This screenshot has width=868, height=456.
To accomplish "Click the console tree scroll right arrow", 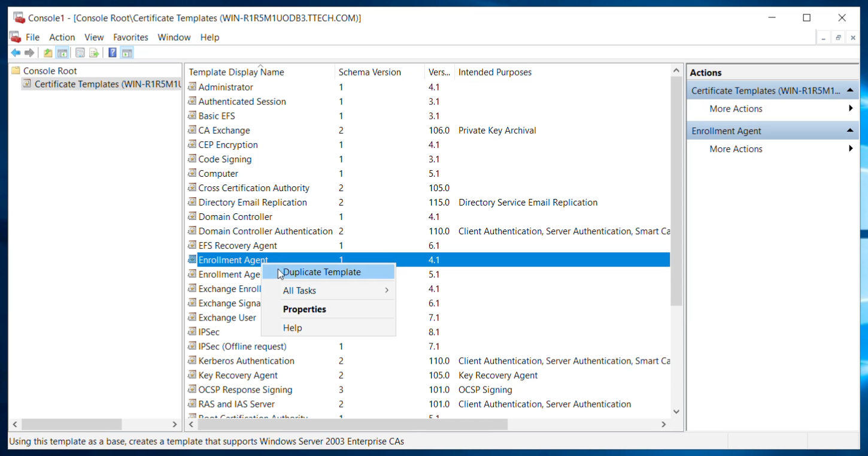I will [175, 424].
